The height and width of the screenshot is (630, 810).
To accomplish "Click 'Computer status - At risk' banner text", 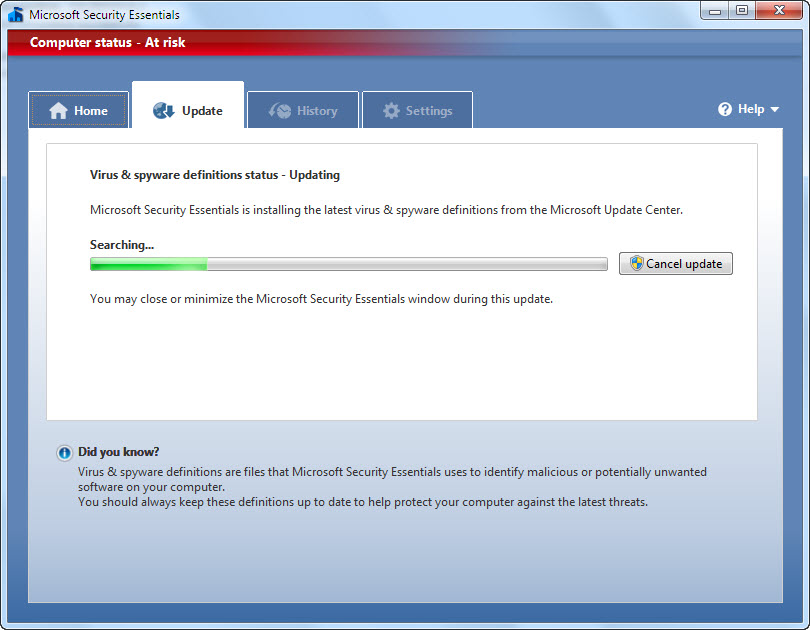I will tap(107, 42).
